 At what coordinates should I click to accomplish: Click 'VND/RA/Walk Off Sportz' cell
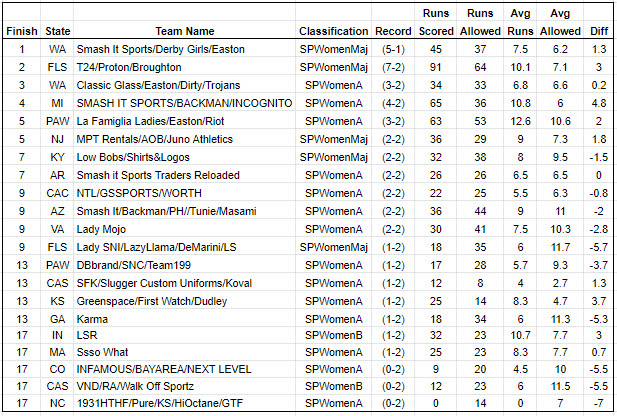[x=135, y=386]
